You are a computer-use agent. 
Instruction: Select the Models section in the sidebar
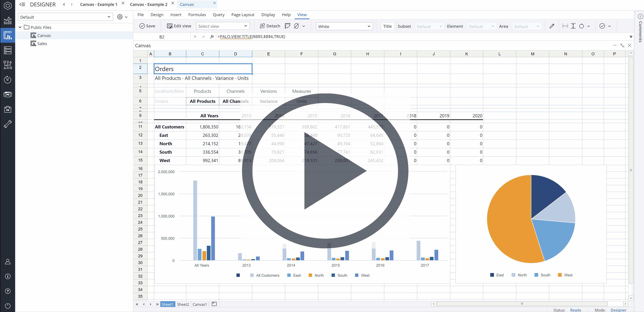(8, 50)
